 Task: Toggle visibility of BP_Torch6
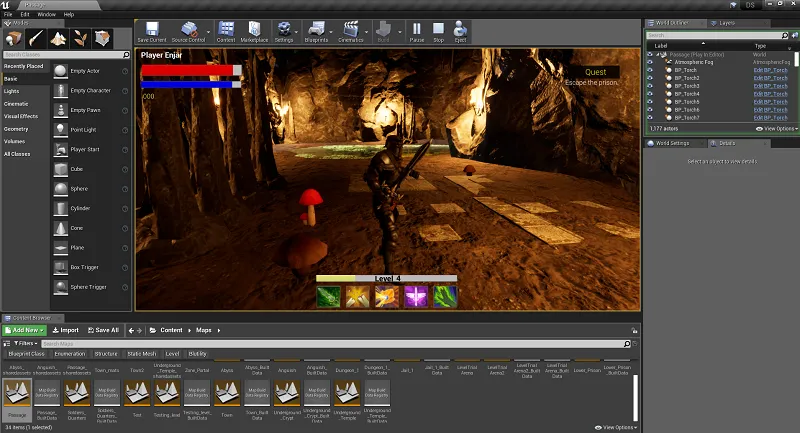point(649,110)
